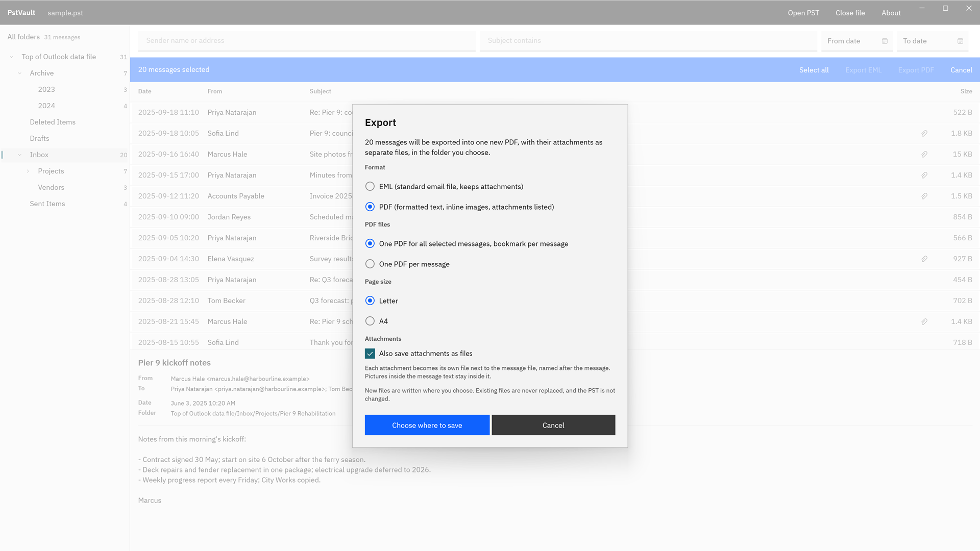Click the Choose where to save button
This screenshot has height=551, width=980.
point(427,425)
